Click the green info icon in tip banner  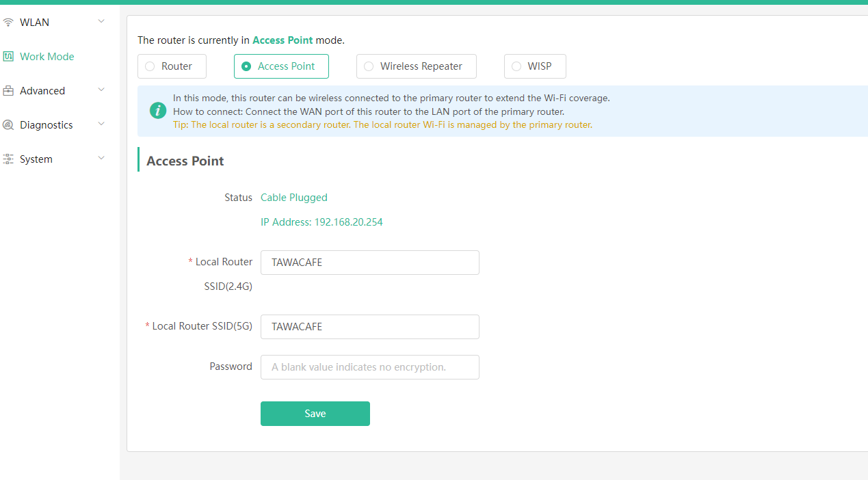158,110
